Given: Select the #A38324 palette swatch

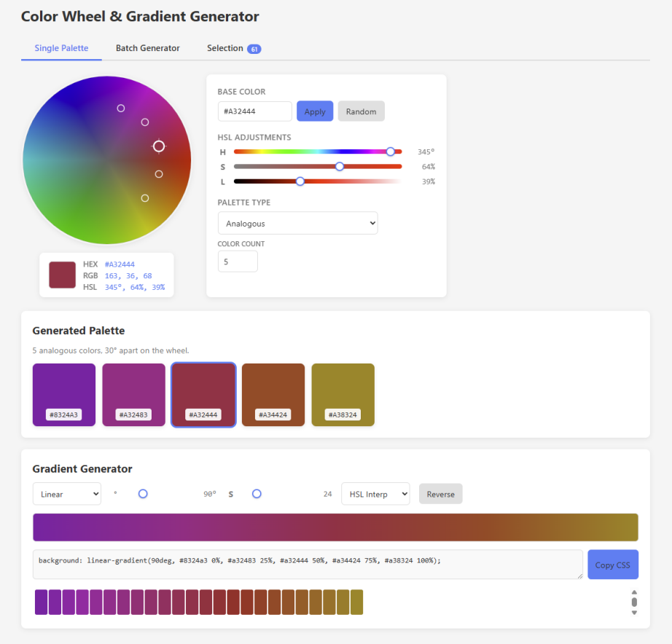Looking at the screenshot, I should point(343,395).
